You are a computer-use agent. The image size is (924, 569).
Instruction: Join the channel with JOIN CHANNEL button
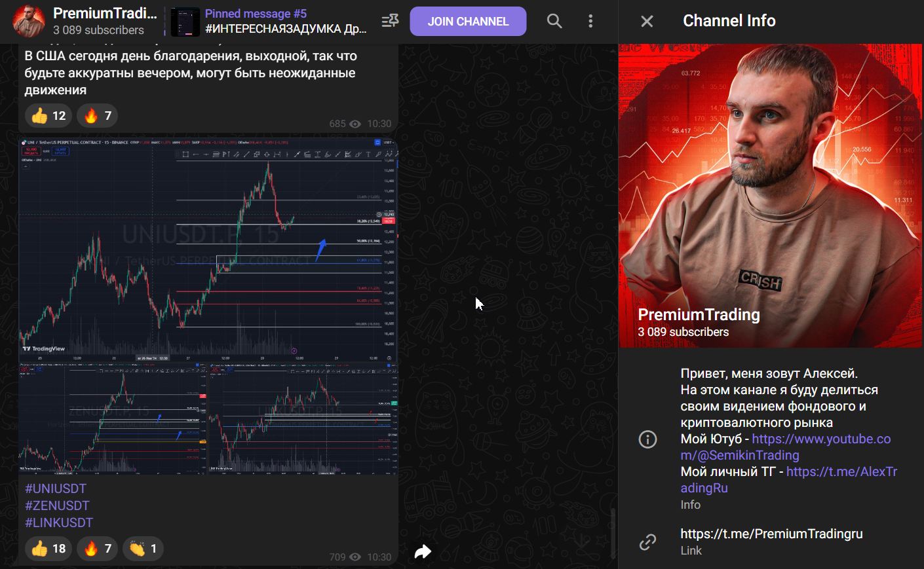pos(468,22)
